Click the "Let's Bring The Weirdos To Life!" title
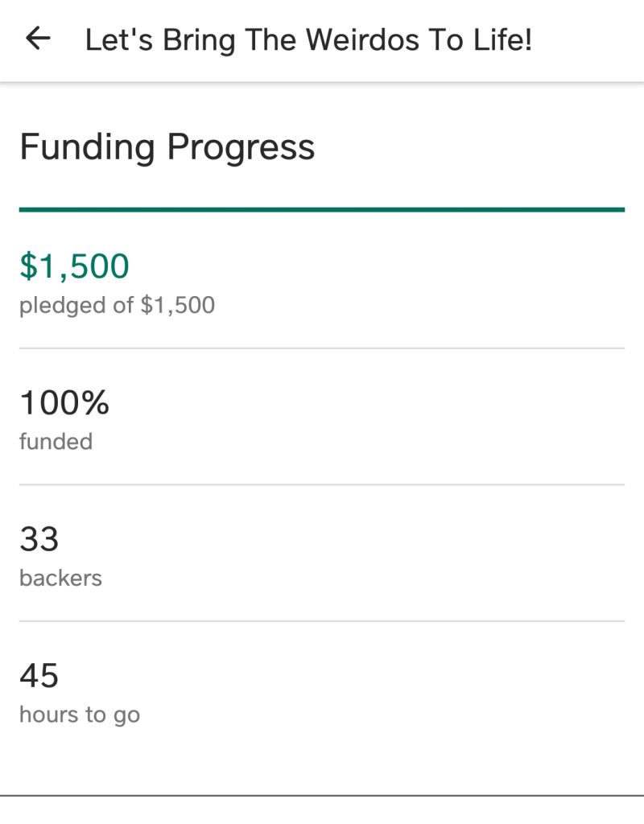This screenshot has width=644, height=824. (308, 40)
